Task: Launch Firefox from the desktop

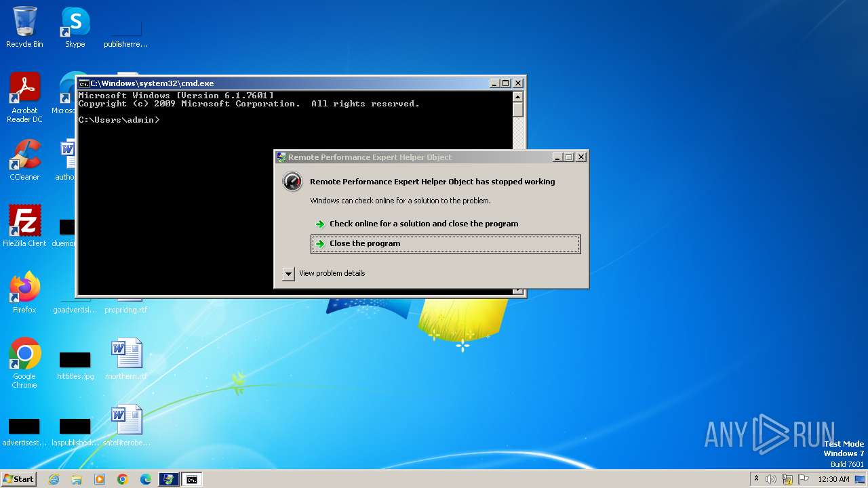Action: pyautogui.click(x=24, y=292)
